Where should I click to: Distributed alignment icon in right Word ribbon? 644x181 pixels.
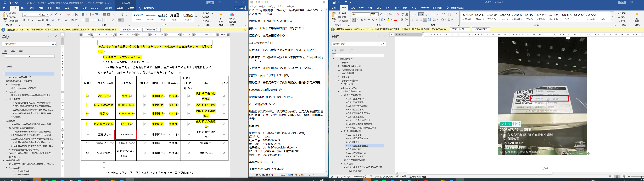[429, 19]
